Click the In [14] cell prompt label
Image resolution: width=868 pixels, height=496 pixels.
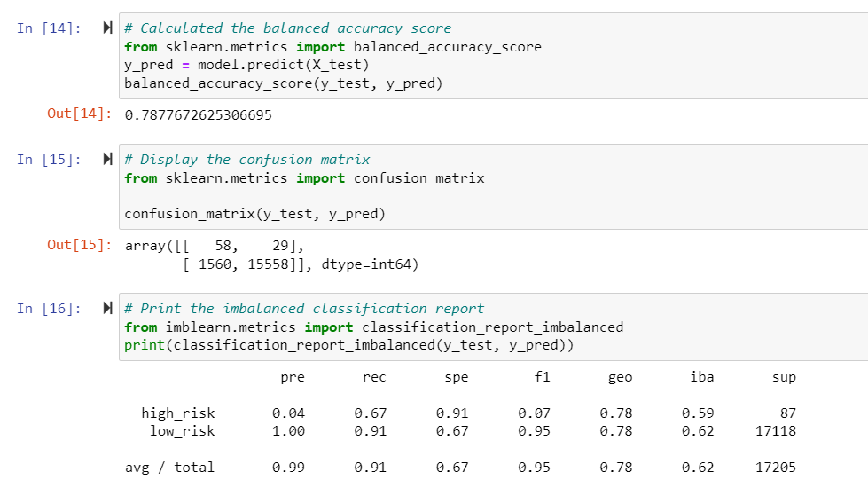[49, 28]
